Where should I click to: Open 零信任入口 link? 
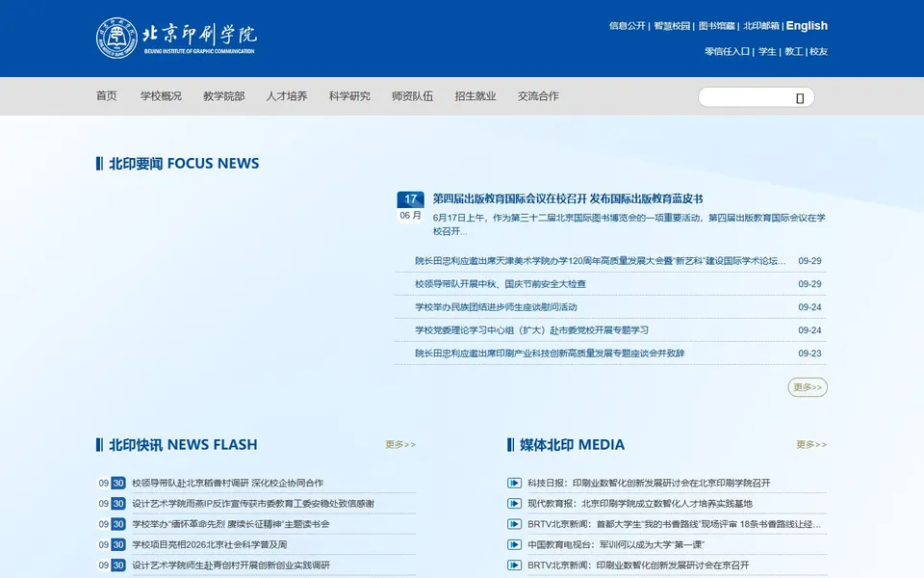(728, 52)
